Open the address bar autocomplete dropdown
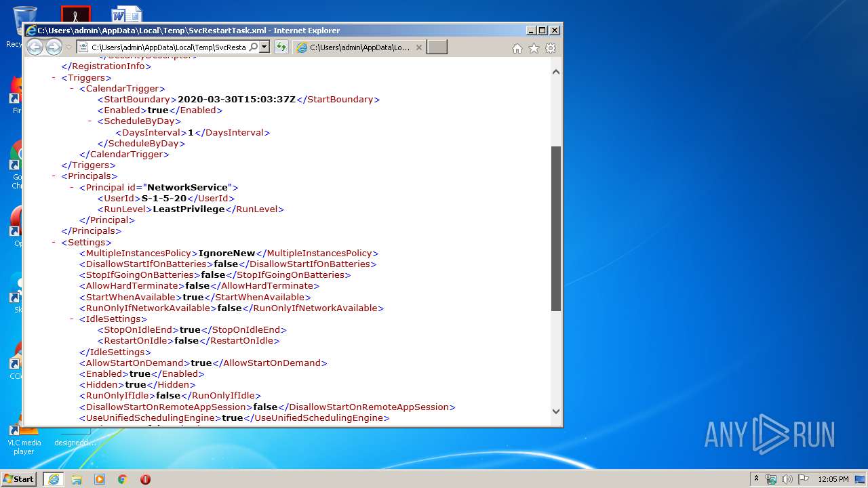This screenshot has height=488, width=868. pyautogui.click(x=264, y=47)
